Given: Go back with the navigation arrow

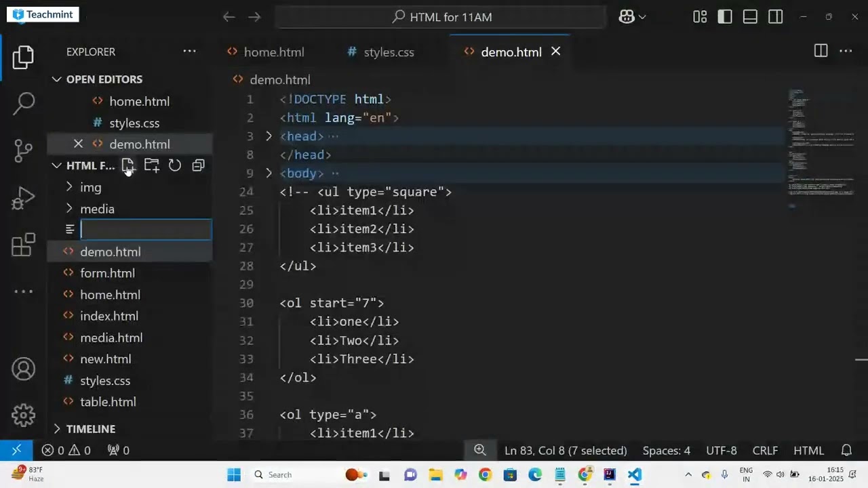Looking at the screenshot, I should click(229, 17).
